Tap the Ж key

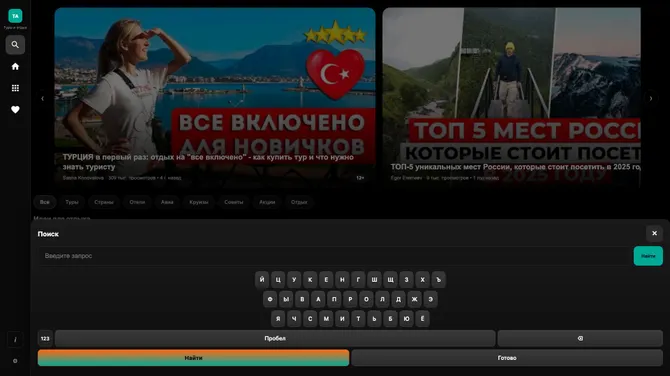(x=414, y=300)
